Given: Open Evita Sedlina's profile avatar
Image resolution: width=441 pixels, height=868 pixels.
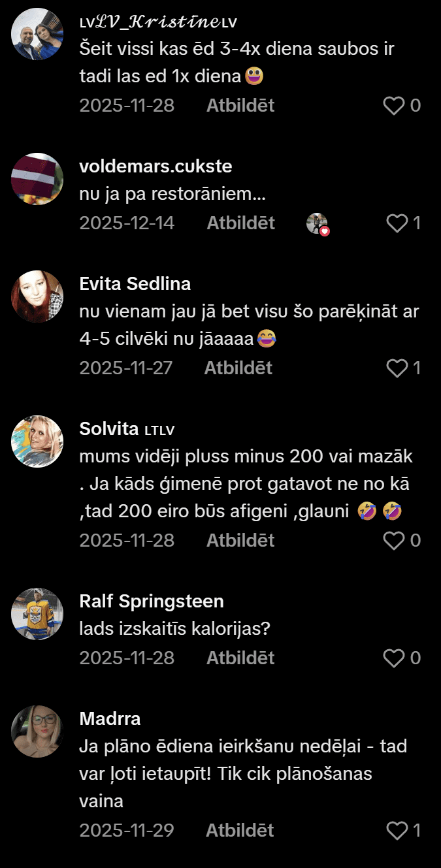Looking at the screenshot, I should coord(38,296).
